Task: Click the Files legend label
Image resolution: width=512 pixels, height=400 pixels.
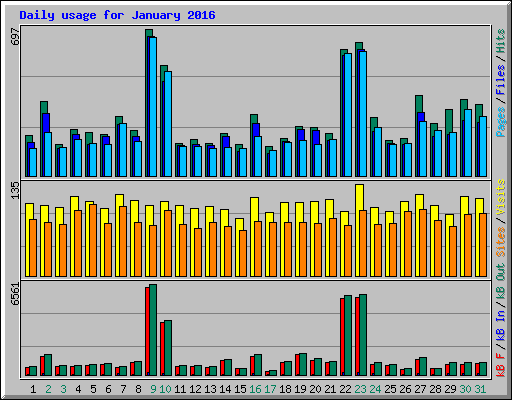Action: 501,80
